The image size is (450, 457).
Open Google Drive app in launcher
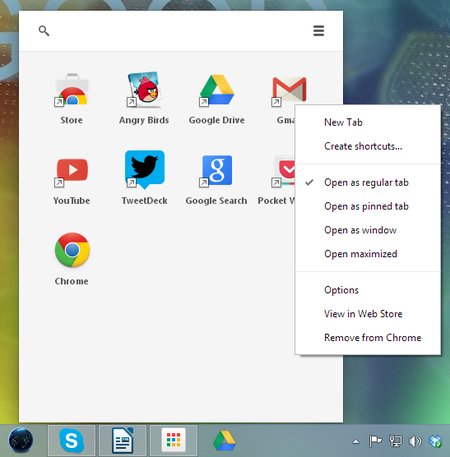(x=217, y=90)
